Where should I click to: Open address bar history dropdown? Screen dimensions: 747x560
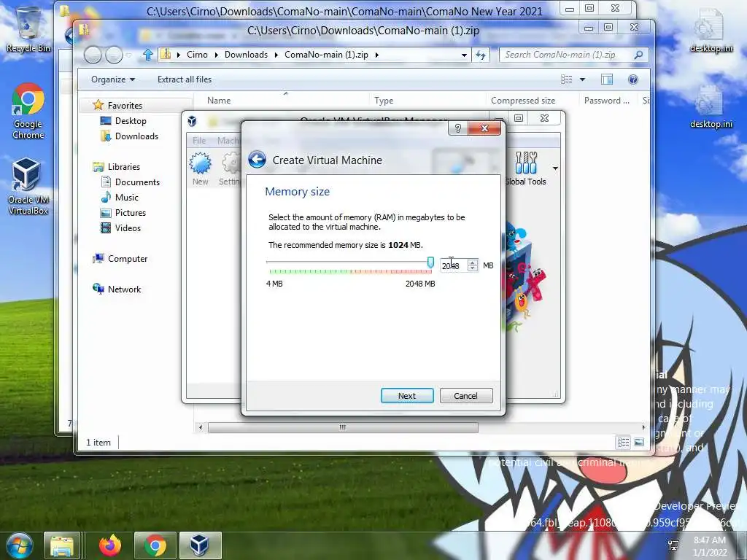463,55
